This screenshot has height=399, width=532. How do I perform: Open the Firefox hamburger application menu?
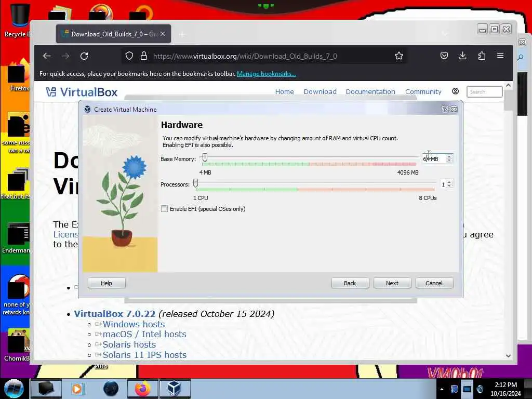[x=500, y=55]
